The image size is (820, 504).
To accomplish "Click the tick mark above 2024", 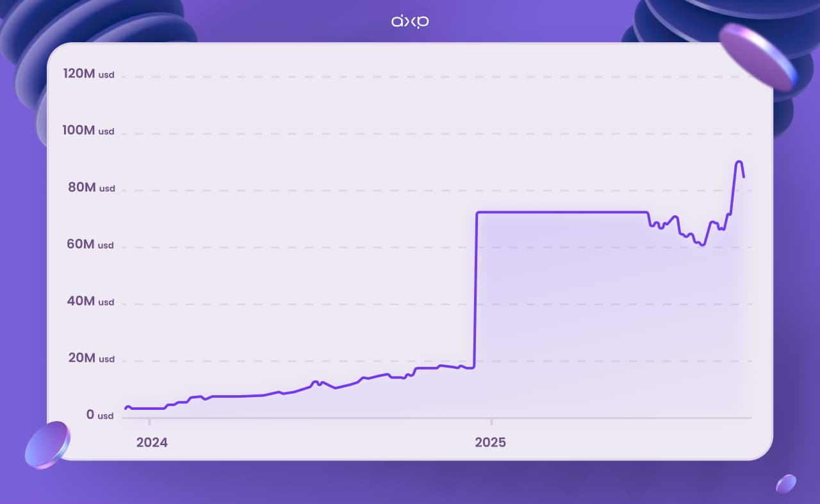I will coord(149,421).
